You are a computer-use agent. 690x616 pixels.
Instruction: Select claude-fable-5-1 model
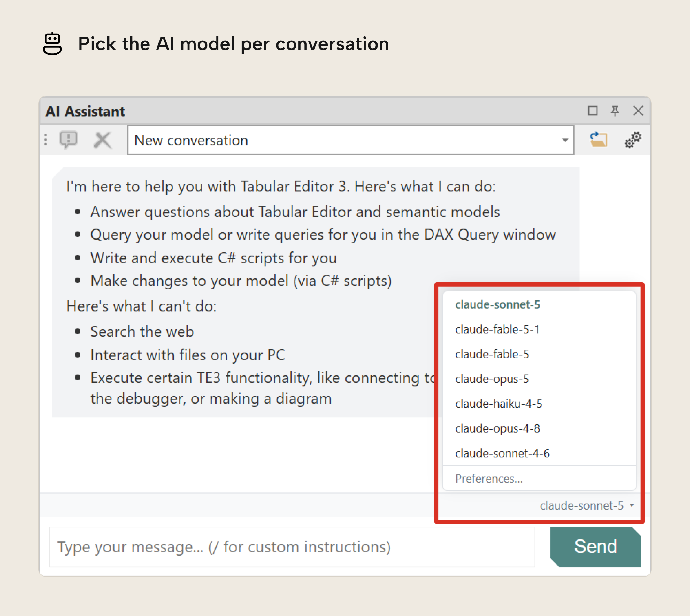(540, 329)
